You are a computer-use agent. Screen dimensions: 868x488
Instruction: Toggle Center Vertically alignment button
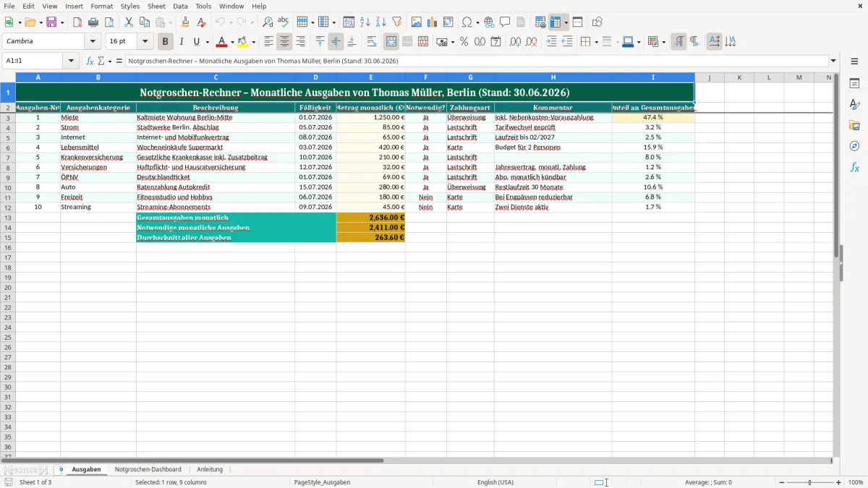pos(336,42)
